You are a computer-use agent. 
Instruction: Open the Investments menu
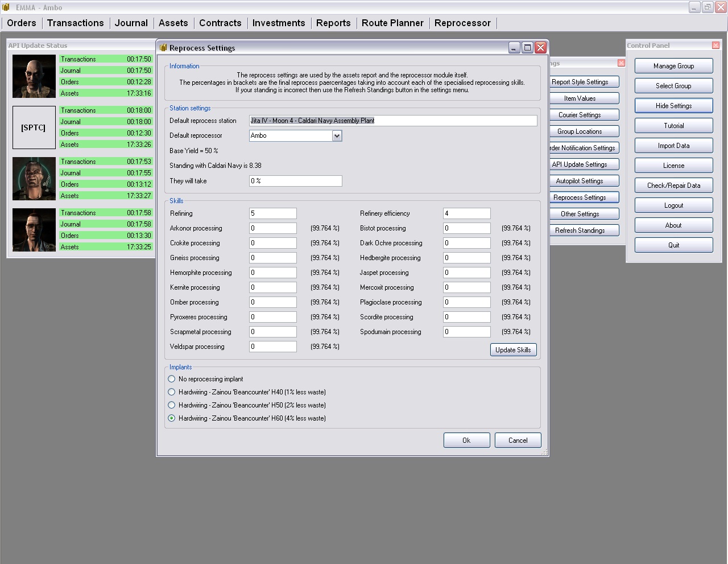click(279, 23)
